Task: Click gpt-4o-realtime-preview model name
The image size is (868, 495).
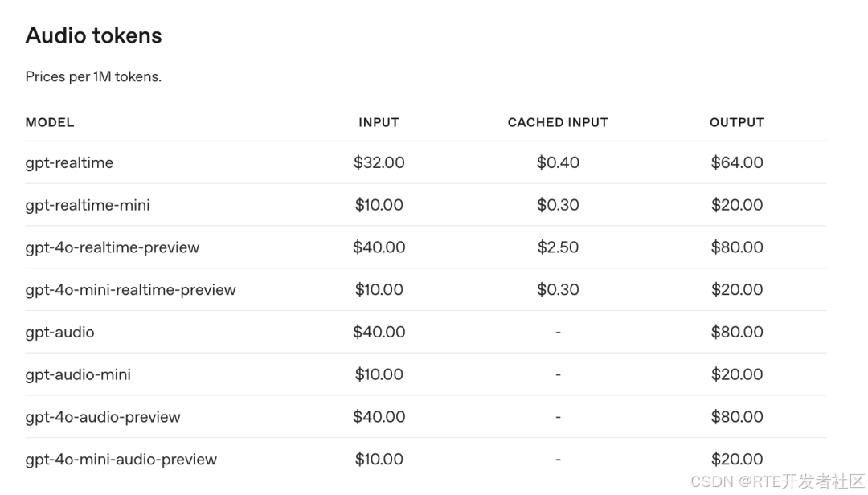Action: click(x=113, y=247)
